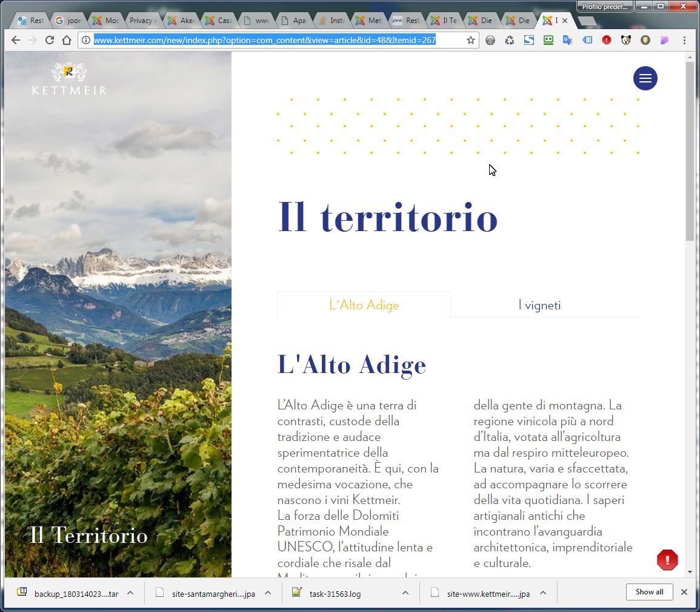Open the Chrome three-dot menu

coord(684,40)
